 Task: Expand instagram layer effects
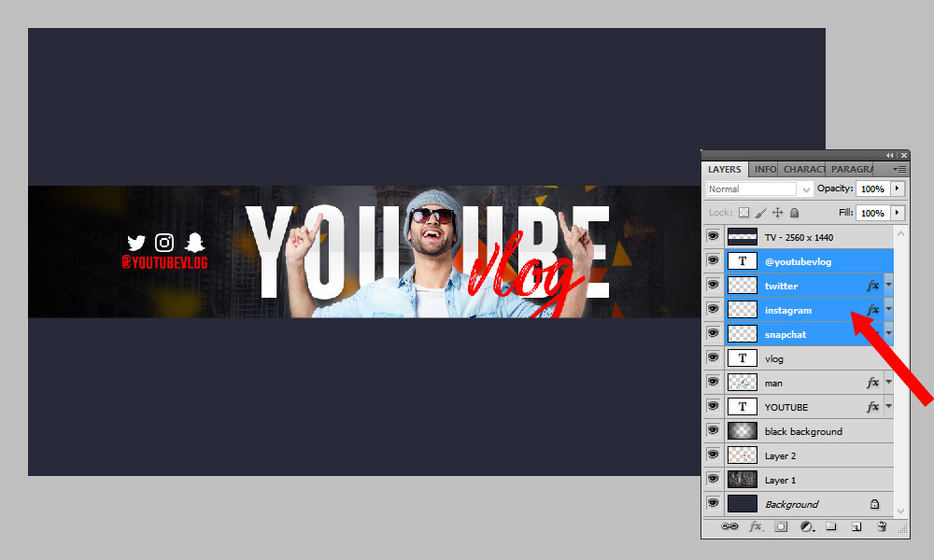click(889, 310)
